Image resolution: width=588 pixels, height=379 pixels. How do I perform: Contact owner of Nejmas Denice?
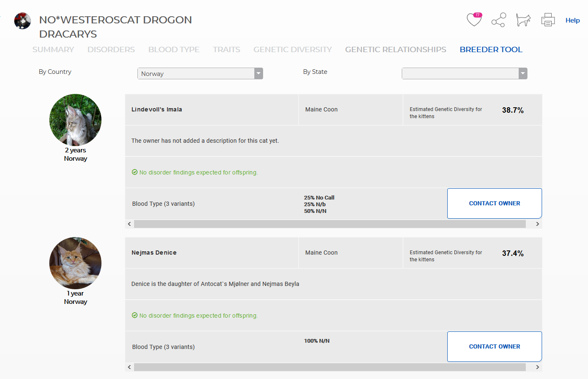[x=494, y=346]
